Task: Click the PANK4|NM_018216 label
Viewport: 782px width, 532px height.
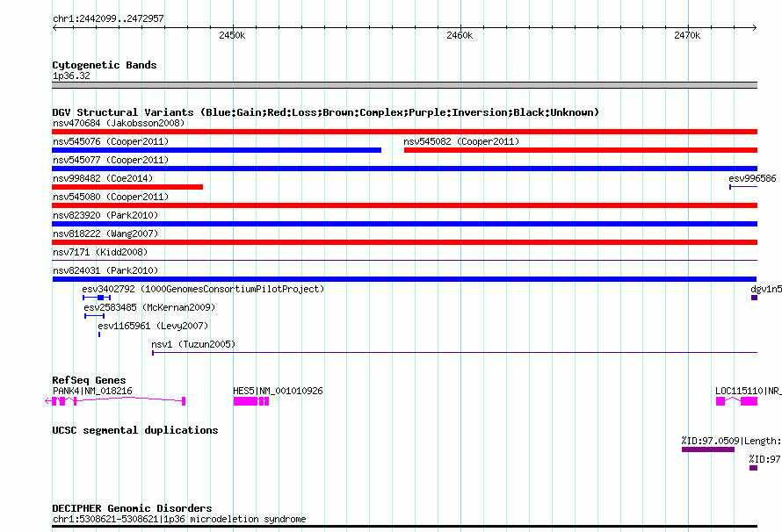Action: [x=92, y=391]
